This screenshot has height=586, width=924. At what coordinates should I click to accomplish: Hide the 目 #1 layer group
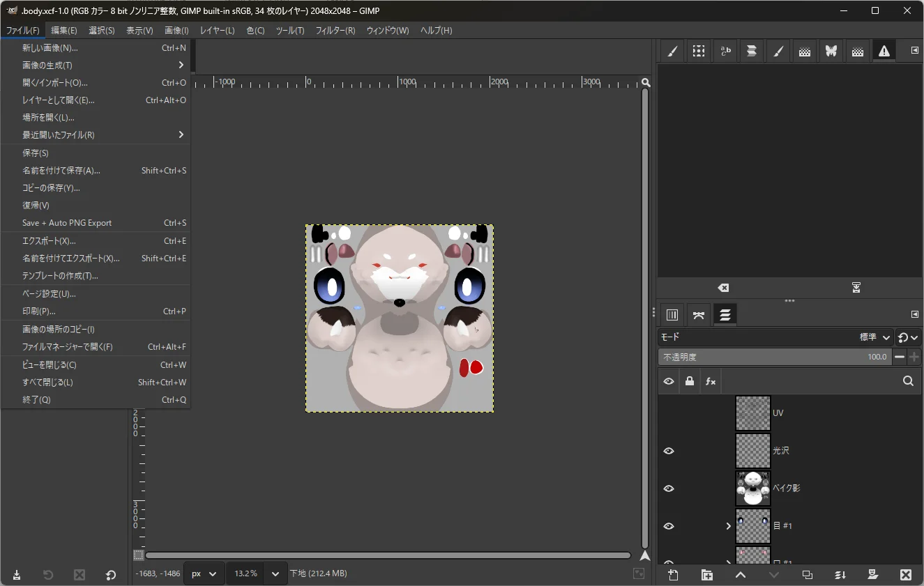tap(669, 526)
